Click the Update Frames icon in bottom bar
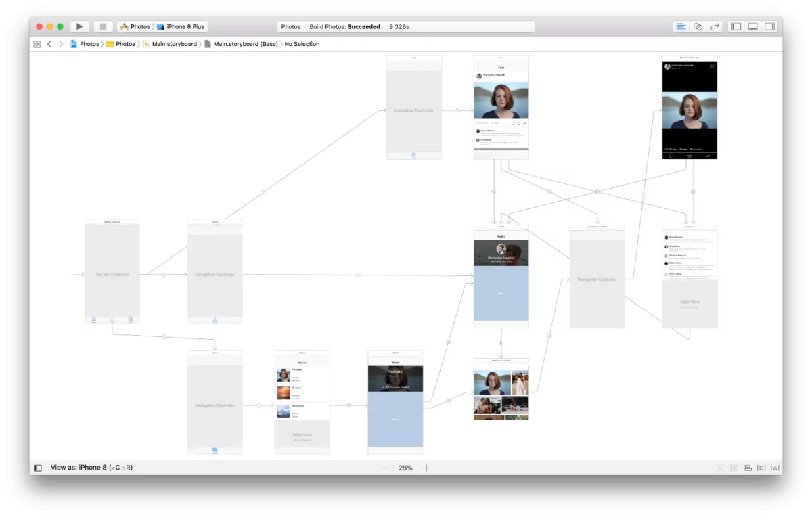The image size is (812, 517). pos(720,468)
